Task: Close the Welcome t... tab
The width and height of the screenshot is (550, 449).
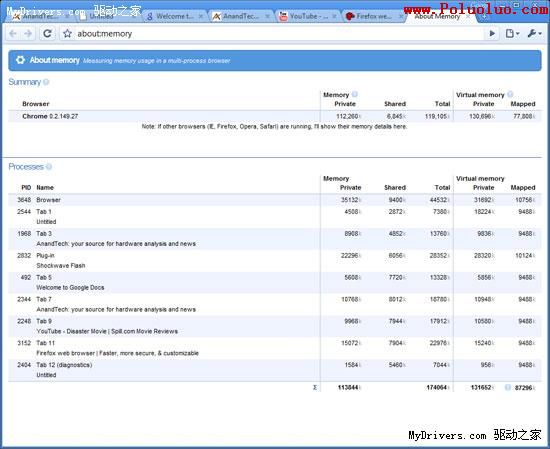Action: [201, 16]
